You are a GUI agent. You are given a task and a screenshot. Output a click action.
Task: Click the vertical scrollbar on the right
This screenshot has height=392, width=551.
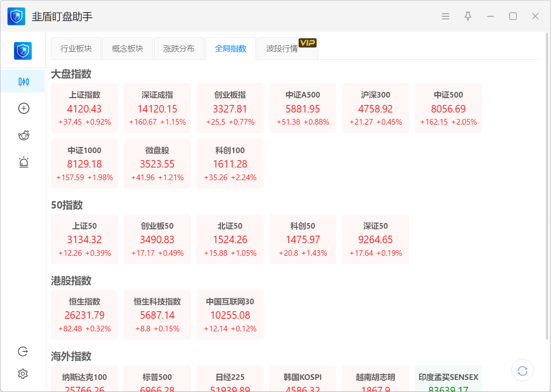[547, 187]
